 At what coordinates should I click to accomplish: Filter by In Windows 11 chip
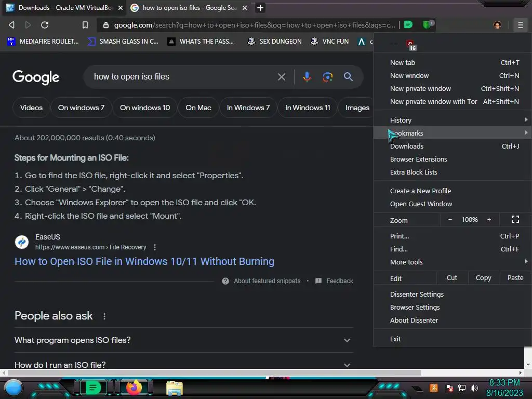click(308, 108)
